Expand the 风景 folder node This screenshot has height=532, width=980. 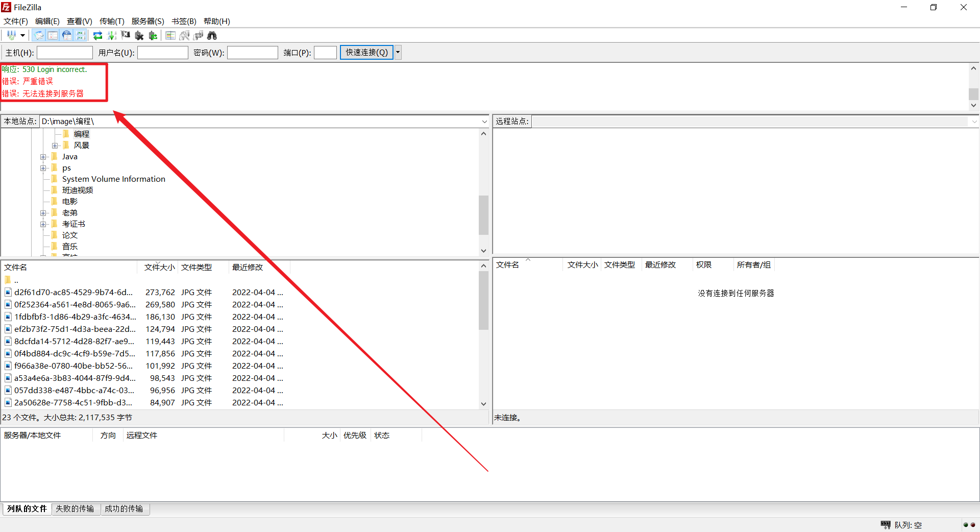pos(55,146)
